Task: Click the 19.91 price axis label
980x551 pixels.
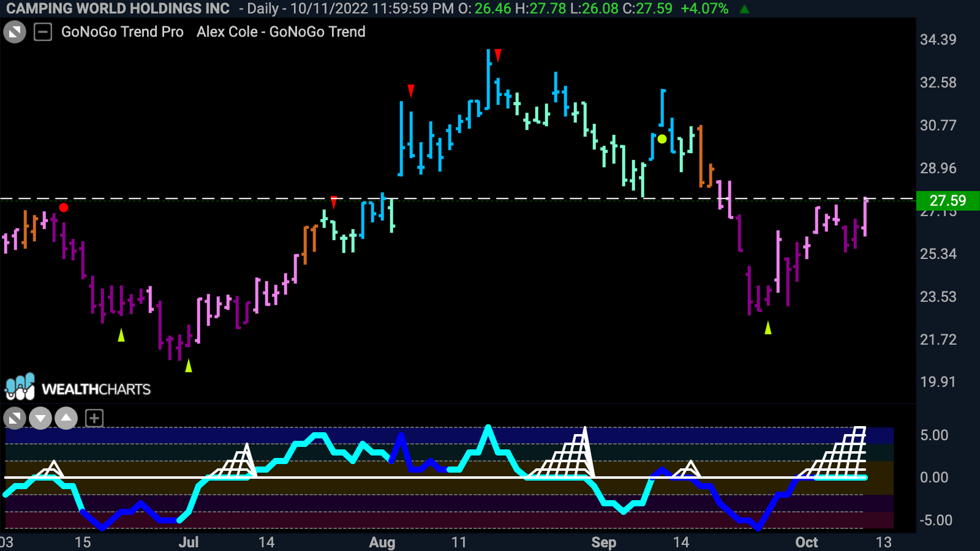Action: [x=938, y=382]
